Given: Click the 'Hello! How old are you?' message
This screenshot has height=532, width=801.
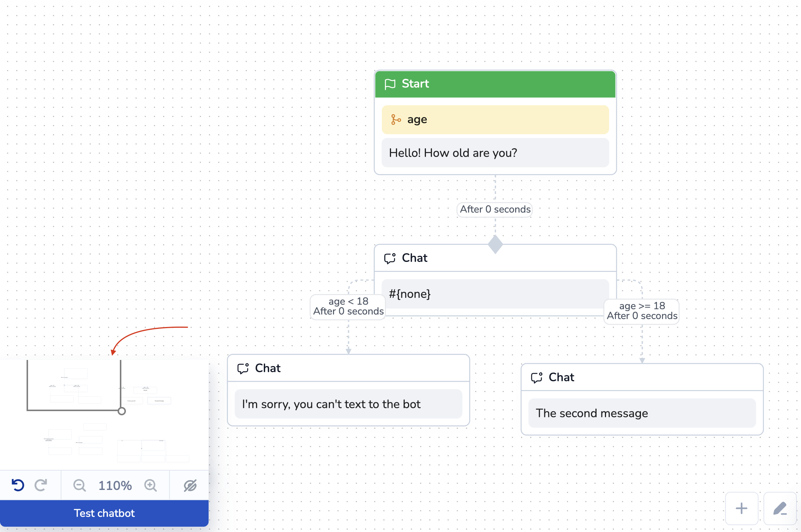Looking at the screenshot, I should [495, 153].
